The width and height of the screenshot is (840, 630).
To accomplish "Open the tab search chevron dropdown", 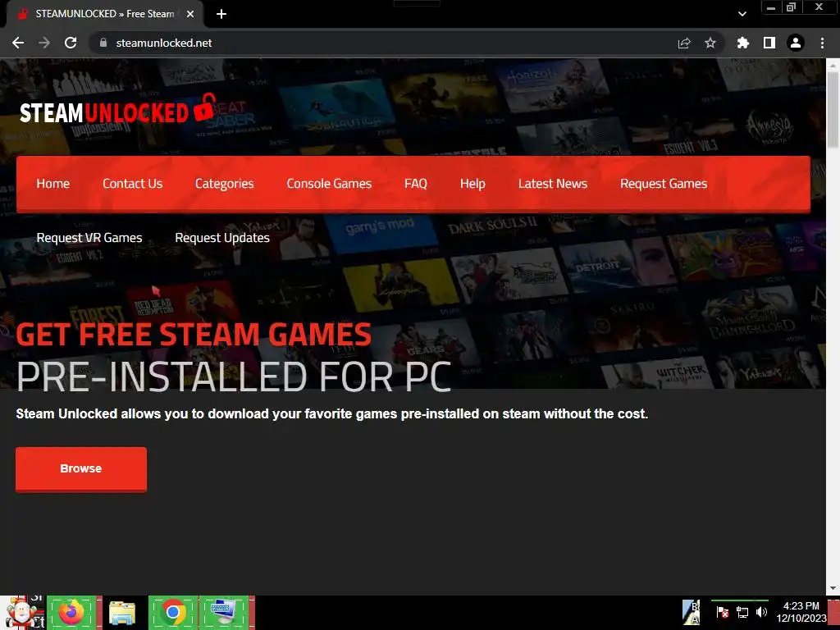I will coord(742,14).
